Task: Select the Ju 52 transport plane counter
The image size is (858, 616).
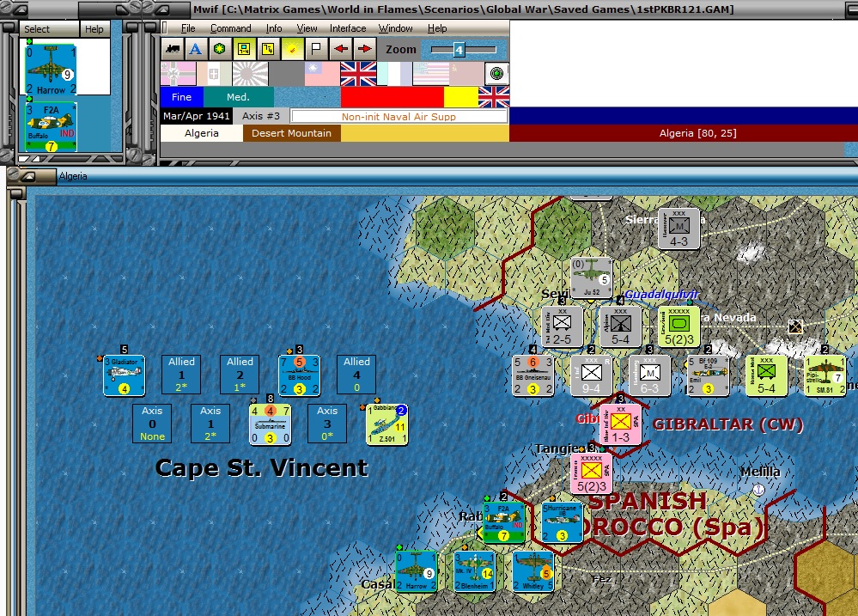Action: 592,278
